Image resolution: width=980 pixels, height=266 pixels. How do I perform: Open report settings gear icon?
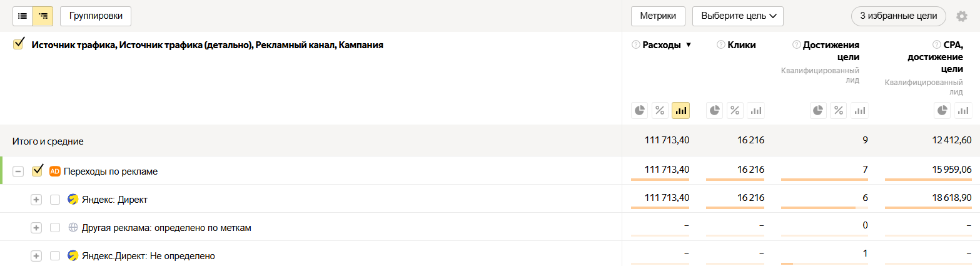point(962,16)
